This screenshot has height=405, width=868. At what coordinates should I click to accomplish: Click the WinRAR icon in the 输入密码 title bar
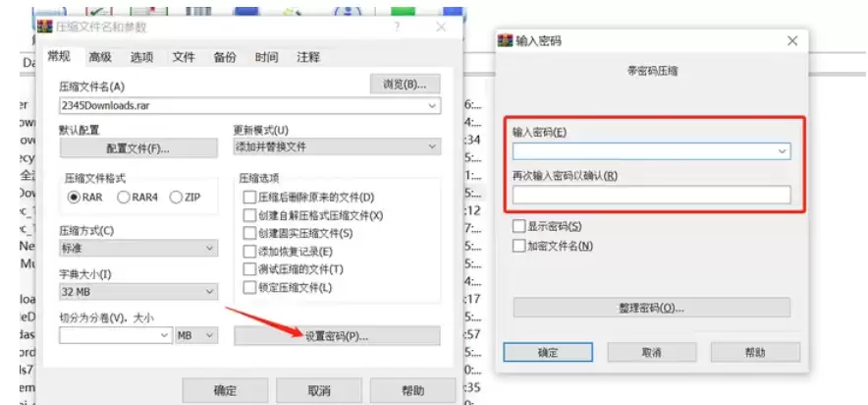(505, 40)
